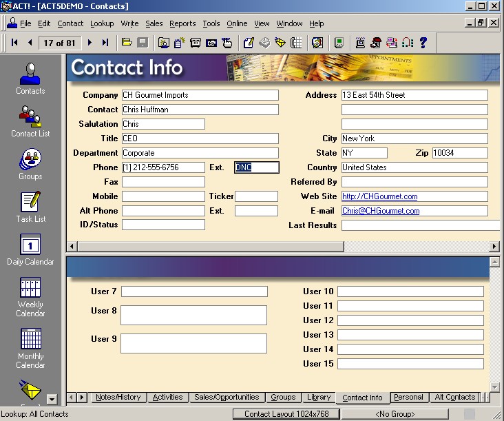Viewport: 504px width, 421px height.
Task: Open the http://CHGourmet.com web site link
Action: 379,196
